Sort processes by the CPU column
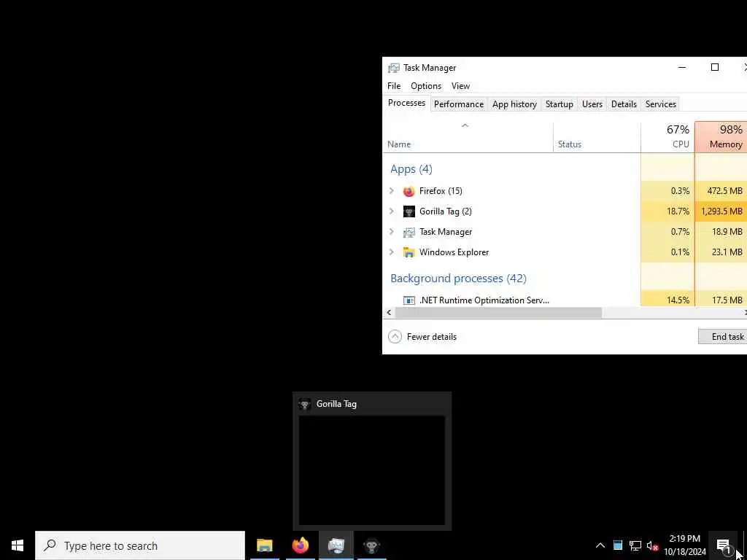The height and width of the screenshot is (560, 747). click(x=668, y=137)
